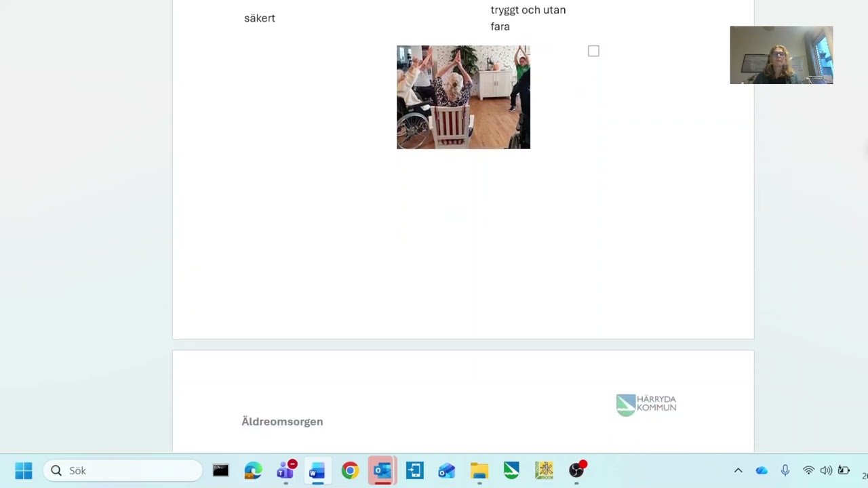
Task: Click the word 'säkert' in the document
Action: click(x=260, y=18)
